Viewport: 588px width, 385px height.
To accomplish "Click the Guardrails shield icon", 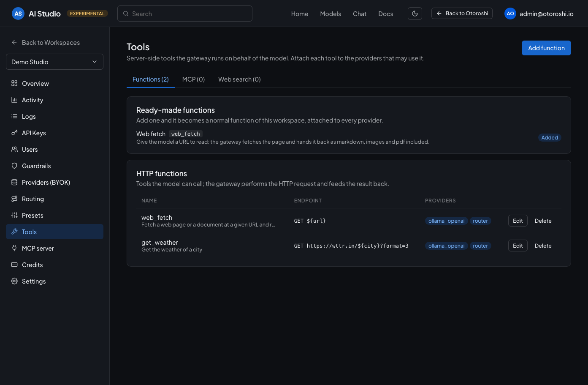I will 14,166.
